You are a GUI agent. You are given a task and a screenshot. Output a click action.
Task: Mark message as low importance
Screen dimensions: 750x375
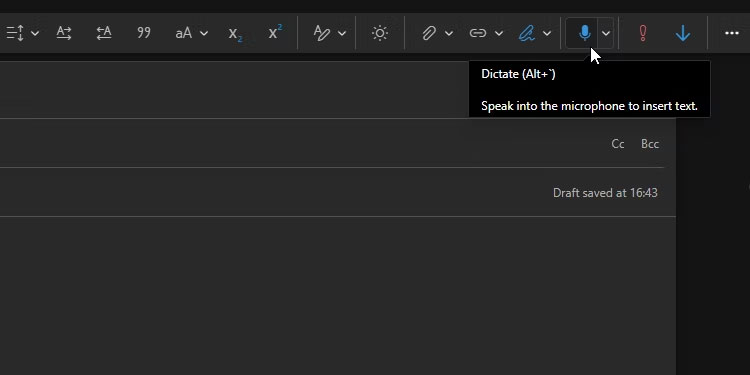683,33
